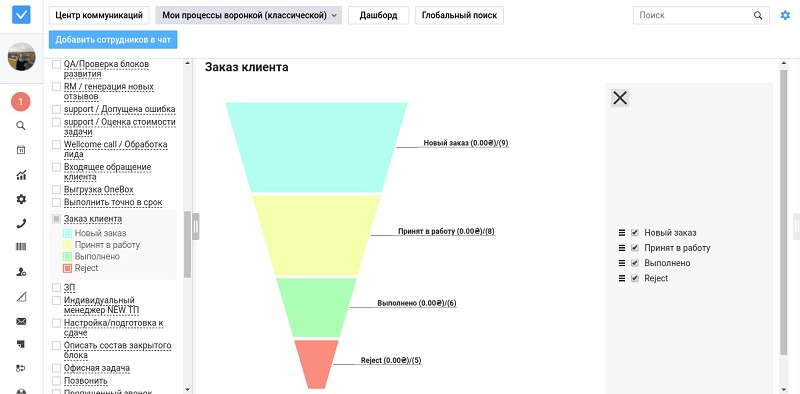
Task: Open the Дашборд tab
Action: (x=379, y=15)
